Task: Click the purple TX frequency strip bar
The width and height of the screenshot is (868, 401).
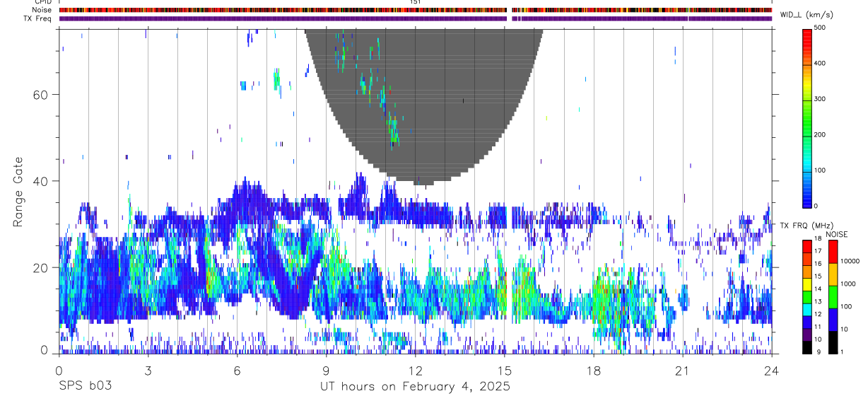Action: [x=415, y=18]
